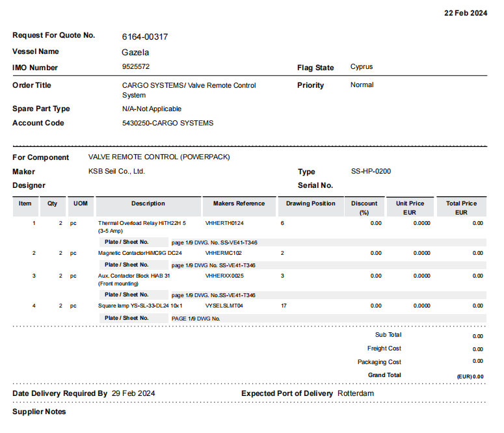The width and height of the screenshot is (504, 433).
Task: Select the vessel name Gazela
Action: click(x=135, y=53)
